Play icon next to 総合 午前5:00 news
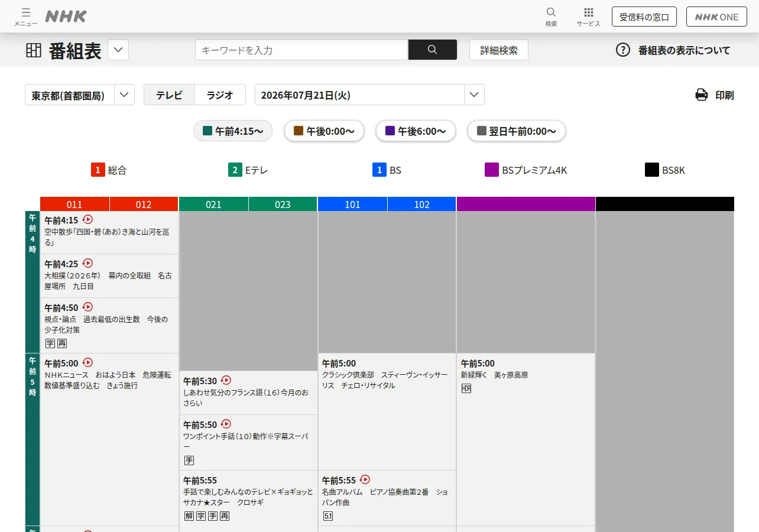The width and height of the screenshot is (759, 532). 87,362
